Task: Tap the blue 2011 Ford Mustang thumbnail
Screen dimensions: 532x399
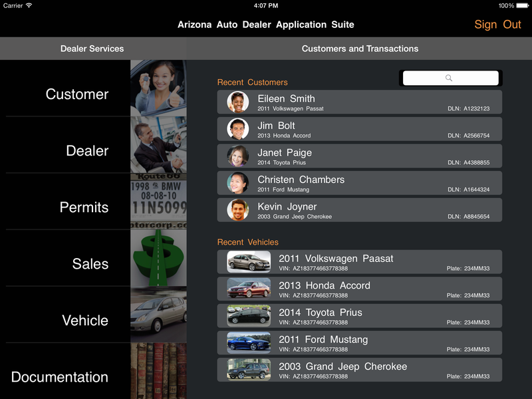Action: click(249, 343)
